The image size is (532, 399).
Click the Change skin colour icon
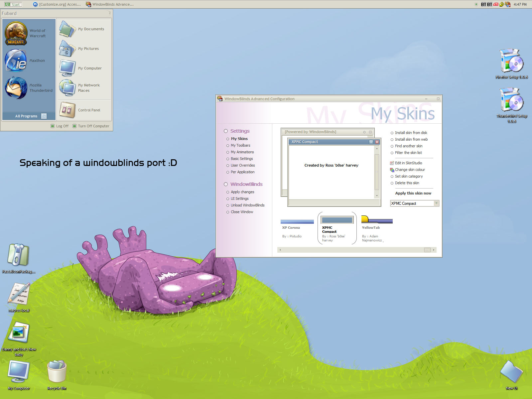(x=392, y=170)
